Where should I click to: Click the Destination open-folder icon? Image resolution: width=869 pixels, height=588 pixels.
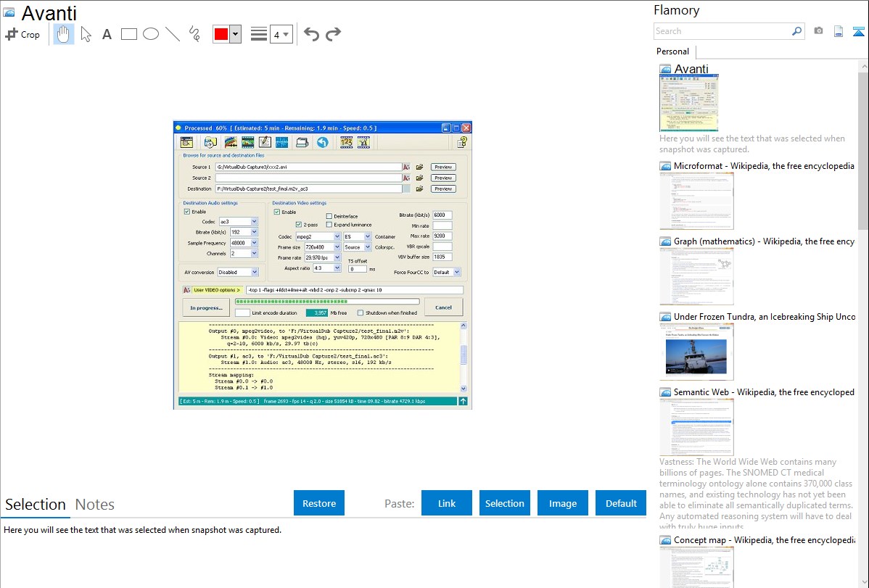click(x=419, y=189)
